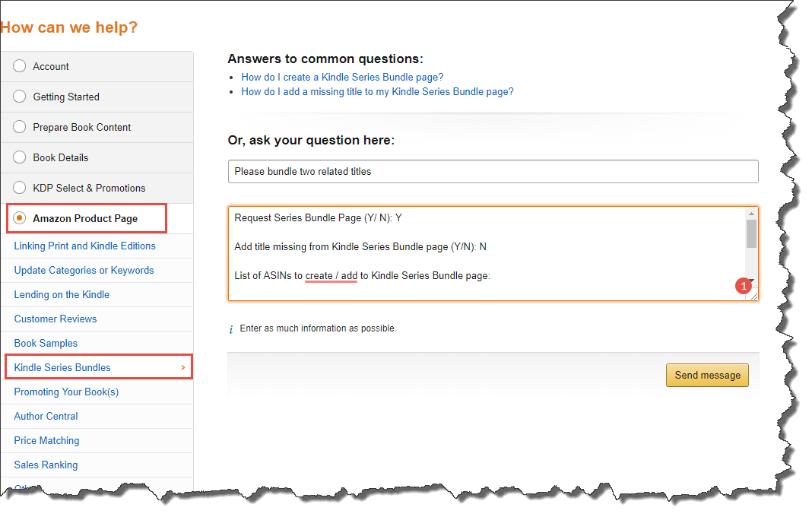Screen dimensions: 812x517
Task: Click the 'How can we help?' heading
Action: click(x=69, y=27)
